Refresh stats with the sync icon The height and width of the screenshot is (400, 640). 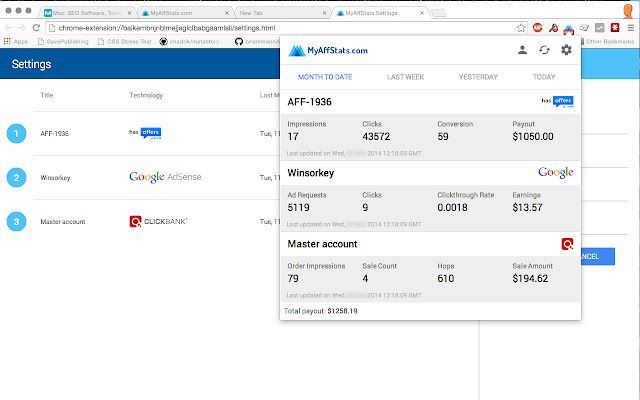[x=544, y=50]
